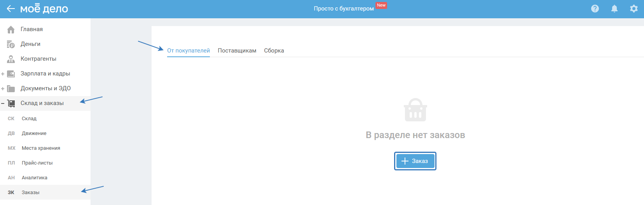The width and height of the screenshot is (644, 205).
Task: Open Склад submenu item
Action: [x=29, y=119]
